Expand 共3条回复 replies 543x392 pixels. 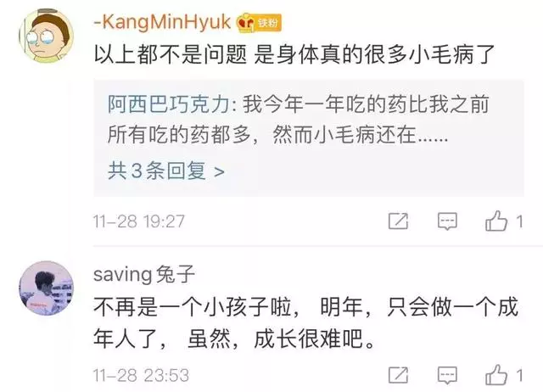(x=166, y=171)
